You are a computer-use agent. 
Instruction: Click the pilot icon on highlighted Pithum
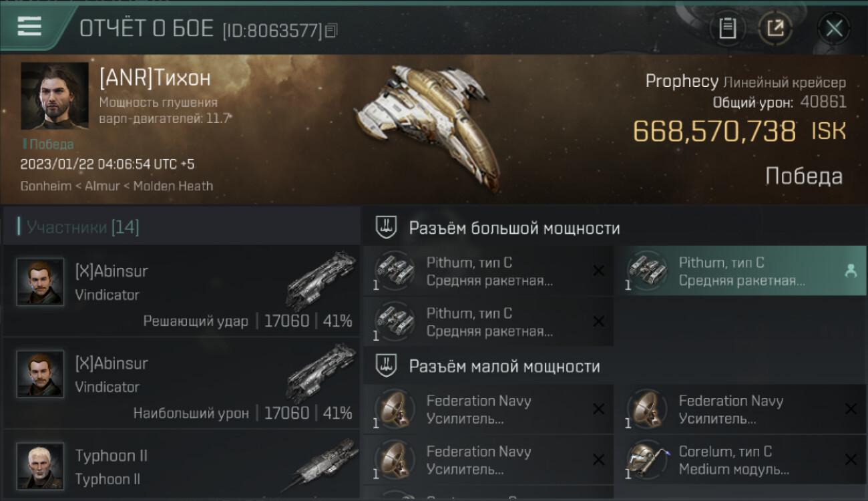[851, 271]
